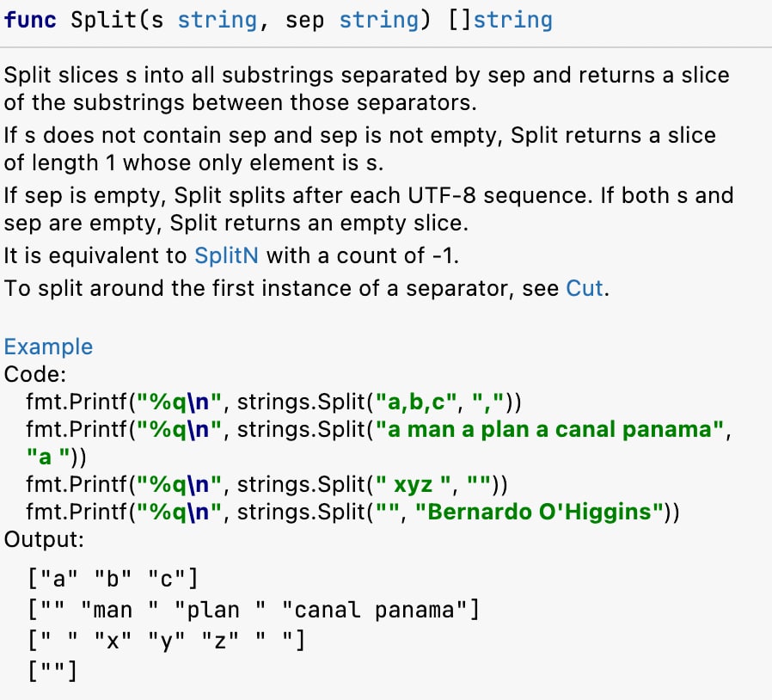This screenshot has height=700, width=772.
Task: Open the Example section link
Action: pos(48,347)
